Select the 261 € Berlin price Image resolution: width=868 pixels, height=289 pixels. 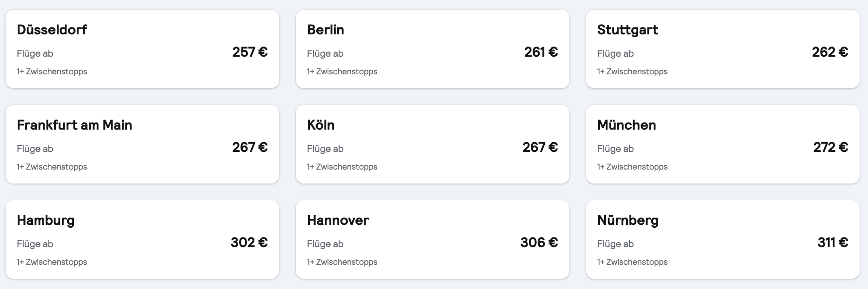click(x=541, y=53)
